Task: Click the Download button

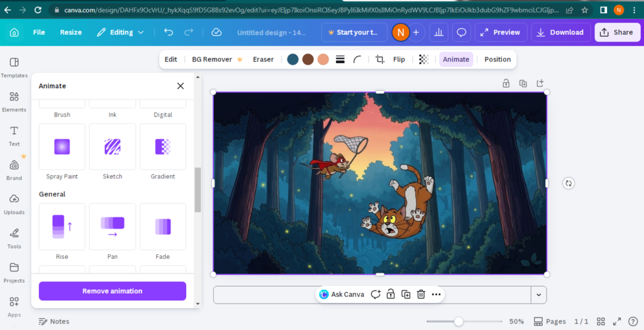Action: pos(560,32)
